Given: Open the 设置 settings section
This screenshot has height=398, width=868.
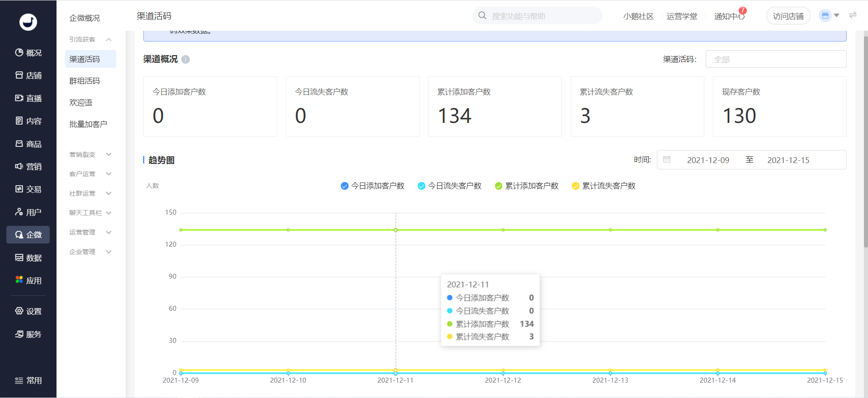Looking at the screenshot, I should tap(28, 311).
